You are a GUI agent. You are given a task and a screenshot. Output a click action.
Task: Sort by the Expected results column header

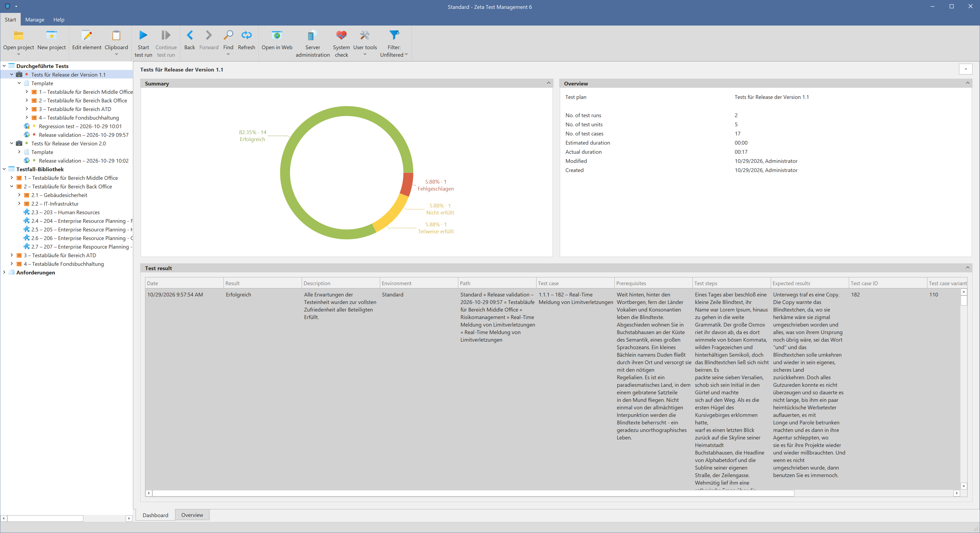click(810, 283)
